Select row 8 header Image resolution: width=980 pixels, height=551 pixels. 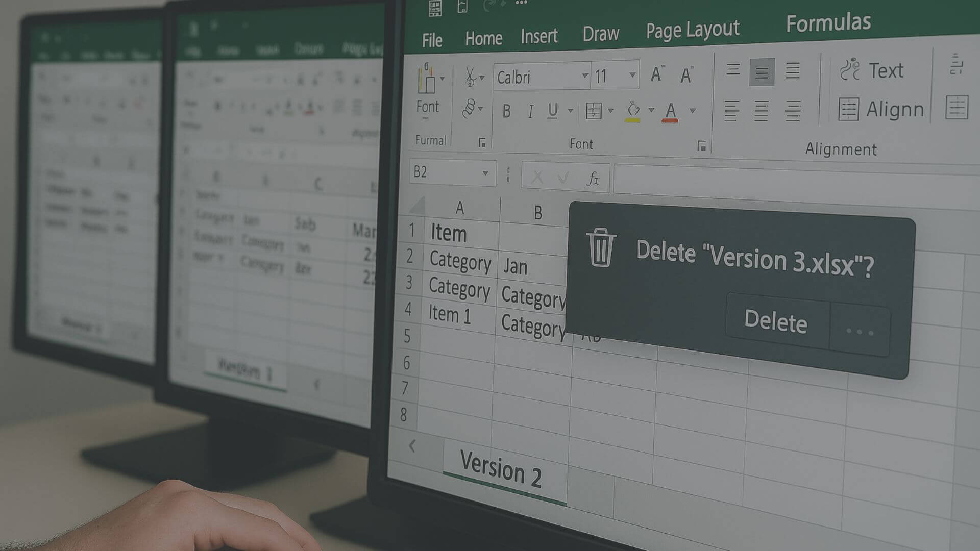click(x=404, y=414)
